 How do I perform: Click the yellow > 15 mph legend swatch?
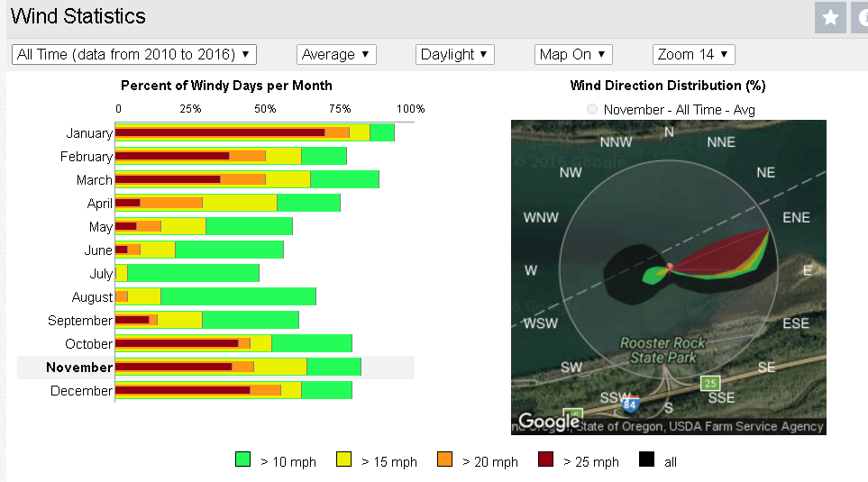click(x=343, y=459)
